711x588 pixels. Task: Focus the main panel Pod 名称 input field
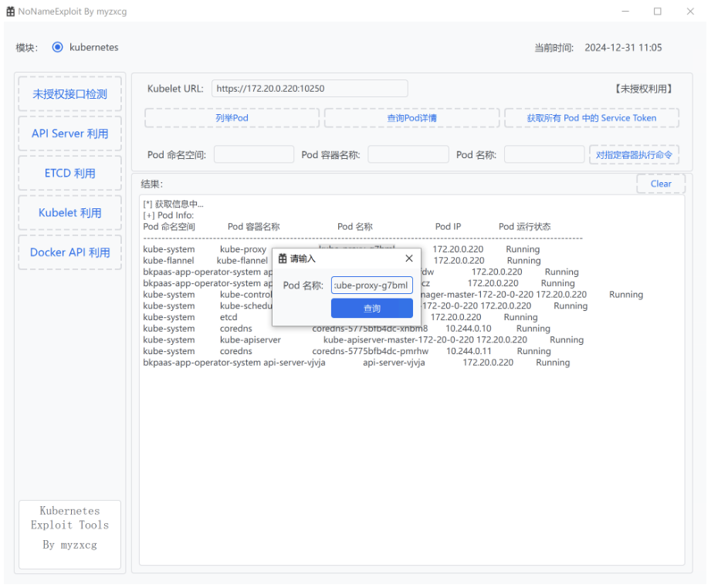(544, 154)
